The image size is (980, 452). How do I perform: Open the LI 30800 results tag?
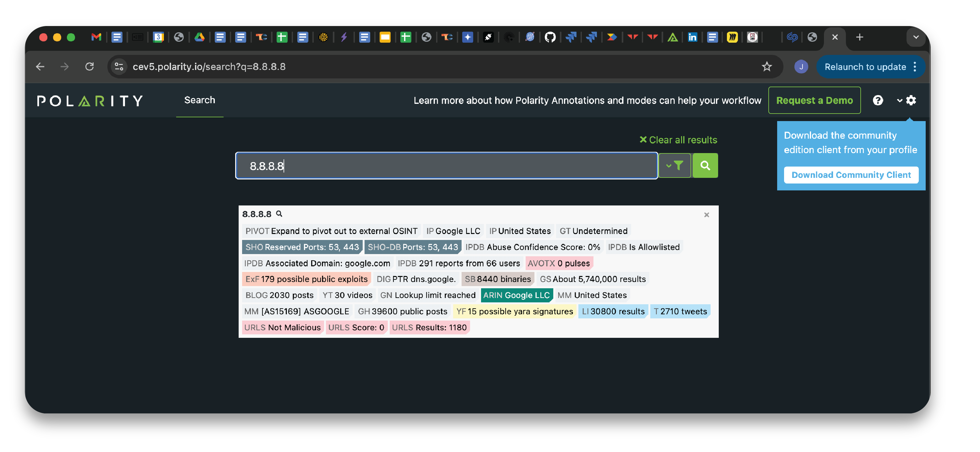pyautogui.click(x=613, y=311)
